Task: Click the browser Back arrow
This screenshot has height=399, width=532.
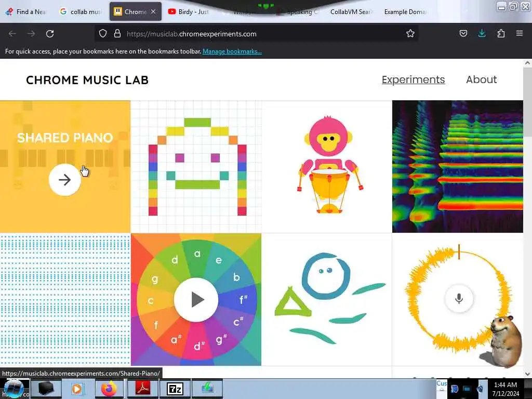Action: coord(12,34)
